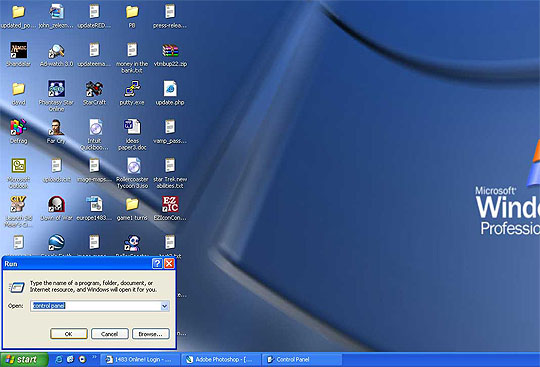The height and width of the screenshot is (367, 540).
Task: Click OK in the Run dialog
Action: [x=69, y=334]
